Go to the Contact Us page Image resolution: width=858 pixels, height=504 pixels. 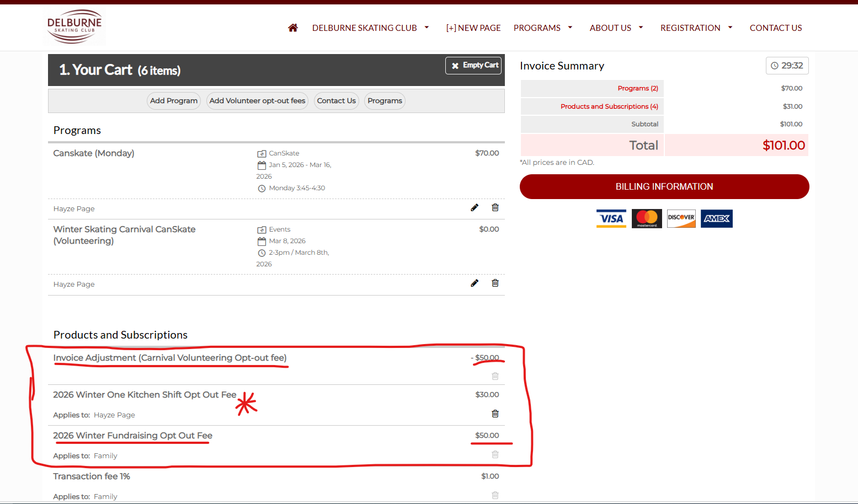click(775, 28)
